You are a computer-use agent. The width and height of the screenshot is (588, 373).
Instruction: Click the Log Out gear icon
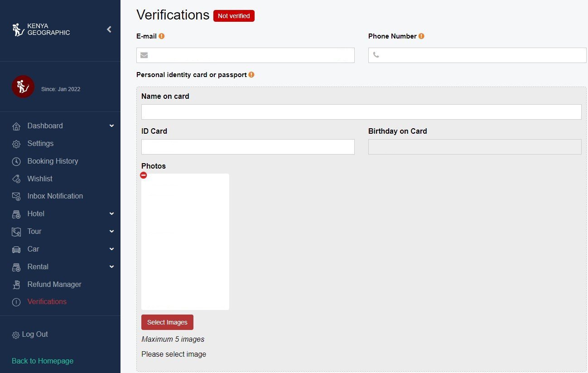pyautogui.click(x=16, y=335)
